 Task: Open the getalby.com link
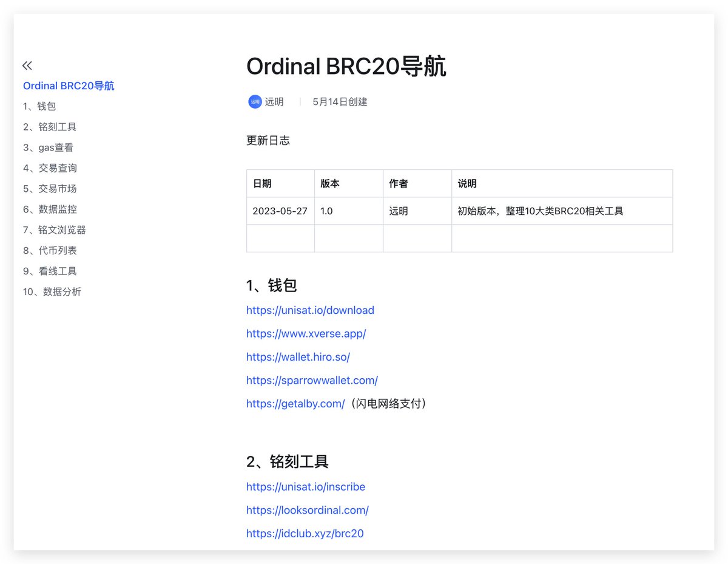coord(295,404)
